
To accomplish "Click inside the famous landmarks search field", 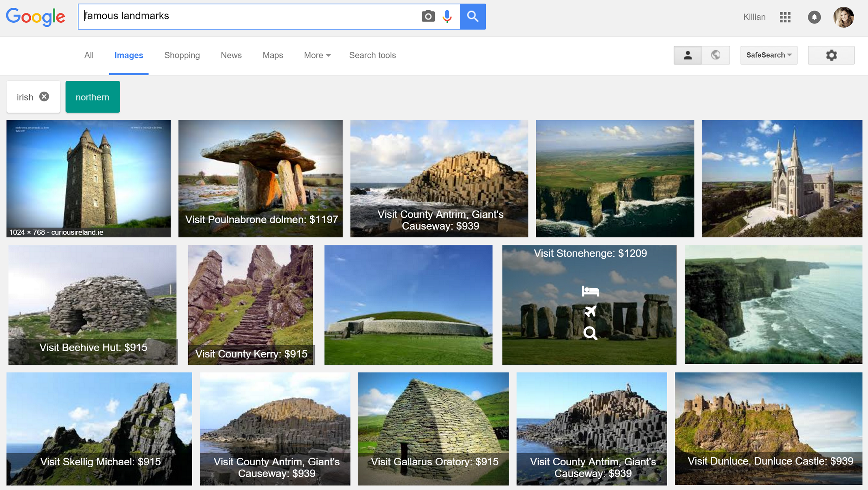I will click(247, 16).
